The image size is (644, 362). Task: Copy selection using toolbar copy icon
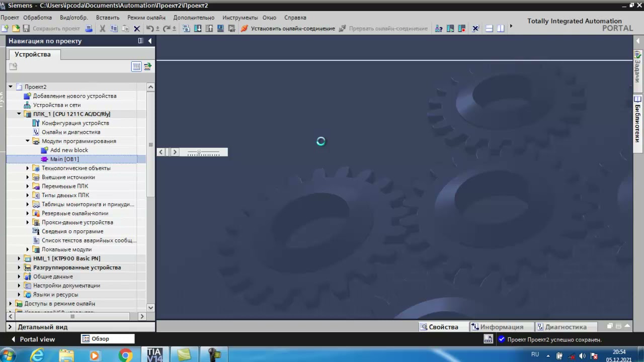click(x=114, y=29)
